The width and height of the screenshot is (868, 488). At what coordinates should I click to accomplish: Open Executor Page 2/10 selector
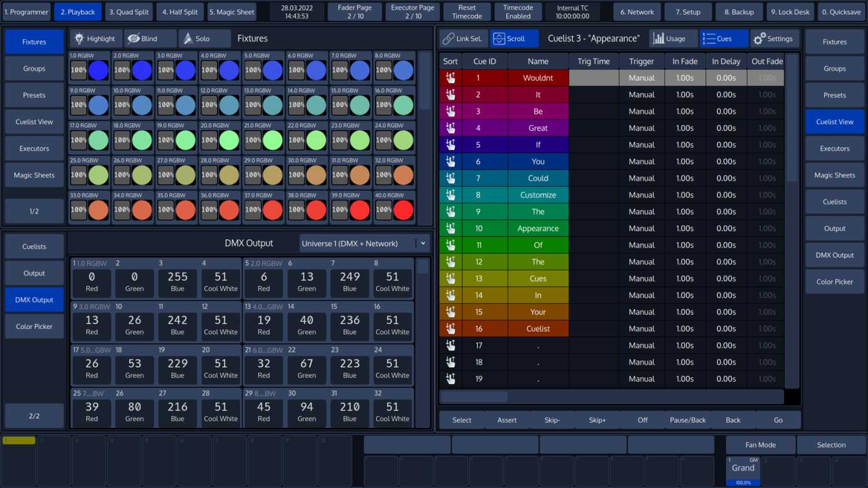413,12
